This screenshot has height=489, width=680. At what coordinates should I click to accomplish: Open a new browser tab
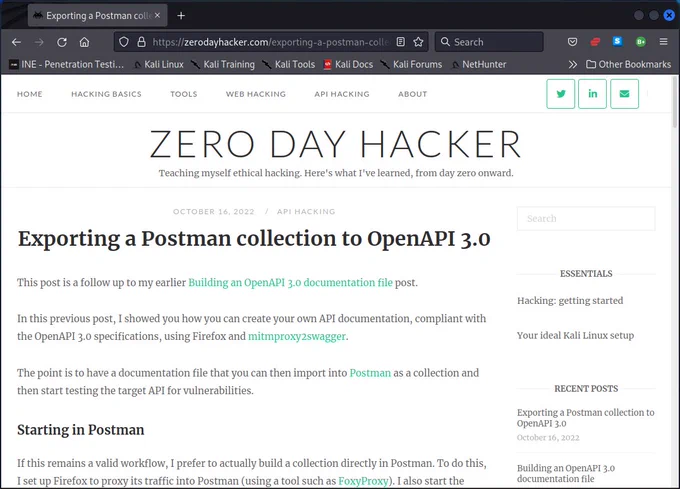click(x=181, y=16)
